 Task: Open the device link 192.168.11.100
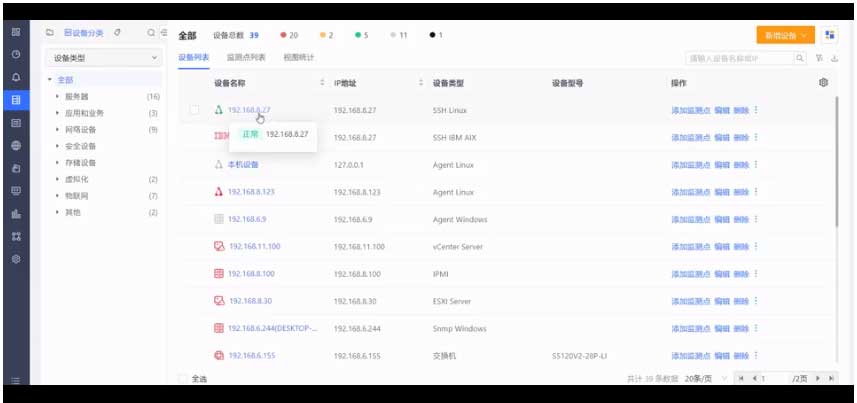click(255, 247)
